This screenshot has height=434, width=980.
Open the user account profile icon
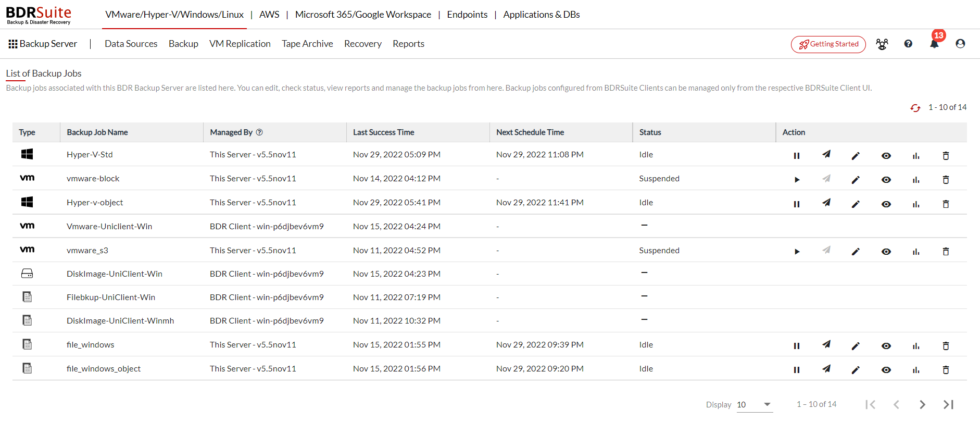click(960, 44)
